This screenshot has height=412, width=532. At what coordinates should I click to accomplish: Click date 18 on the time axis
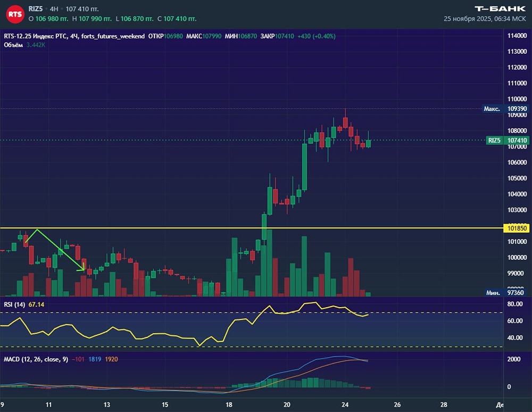click(229, 405)
